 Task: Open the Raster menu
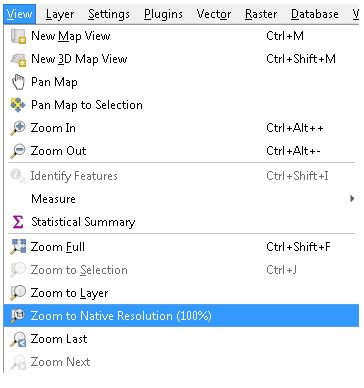click(261, 14)
